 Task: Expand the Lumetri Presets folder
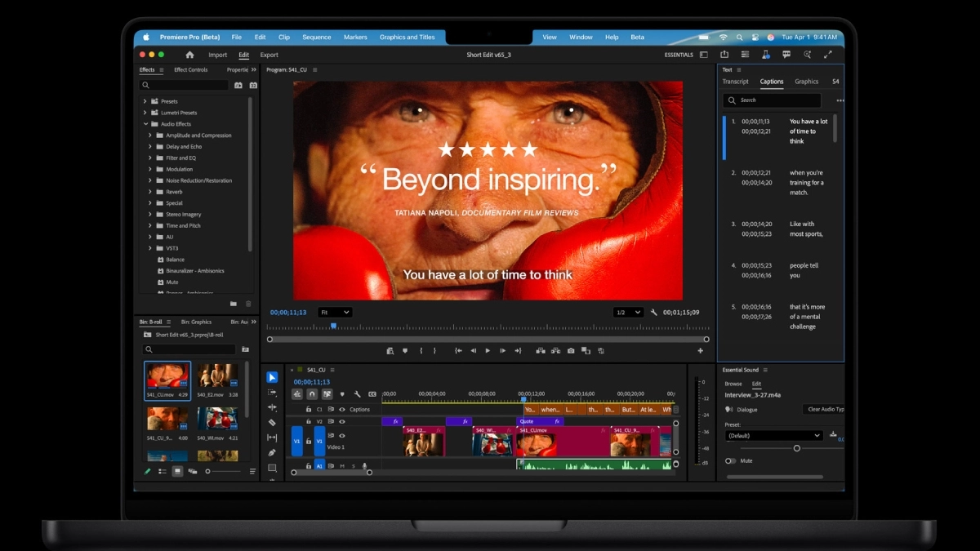pos(145,113)
